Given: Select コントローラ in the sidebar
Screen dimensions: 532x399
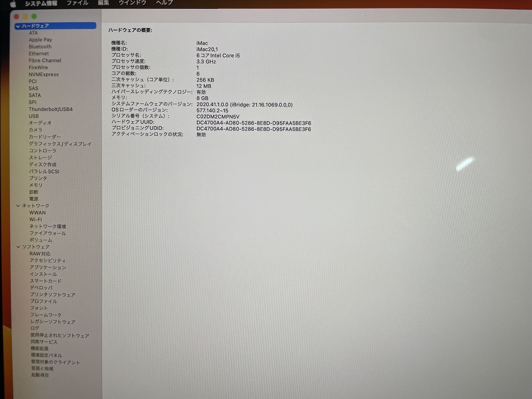Looking at the screenshot, I should coord(43,151).
